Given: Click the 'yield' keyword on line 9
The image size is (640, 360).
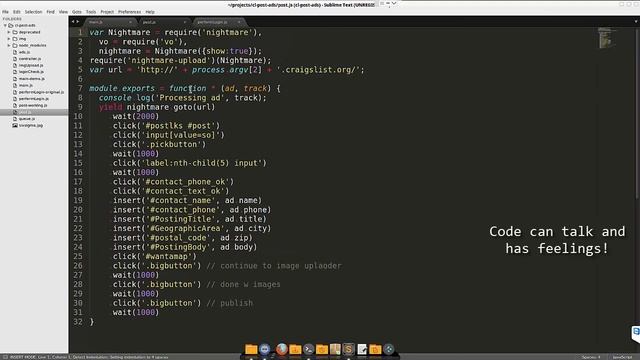Looking at the screenshot, I should point(110,107).
